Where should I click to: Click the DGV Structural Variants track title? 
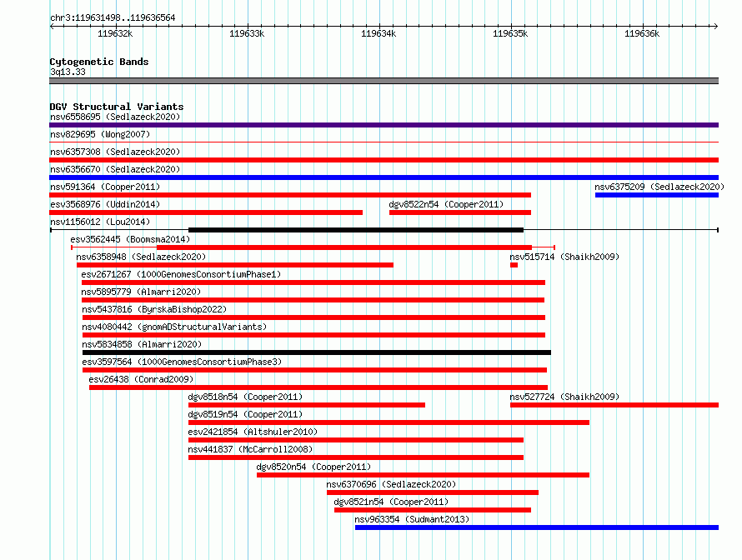[x=117, y=107]
